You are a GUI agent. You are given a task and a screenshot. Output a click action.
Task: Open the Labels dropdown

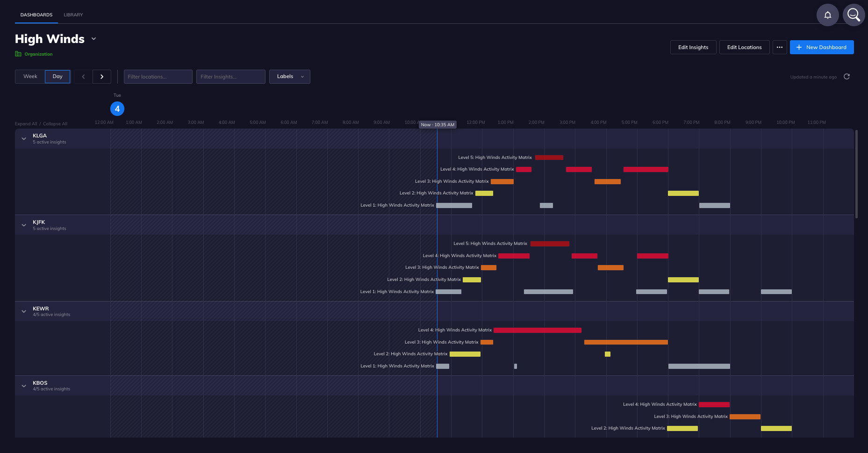pos(289,76)
